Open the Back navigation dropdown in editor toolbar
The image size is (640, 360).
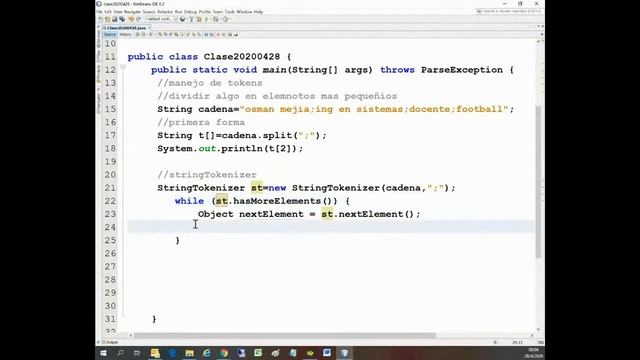tap(147, 35)
